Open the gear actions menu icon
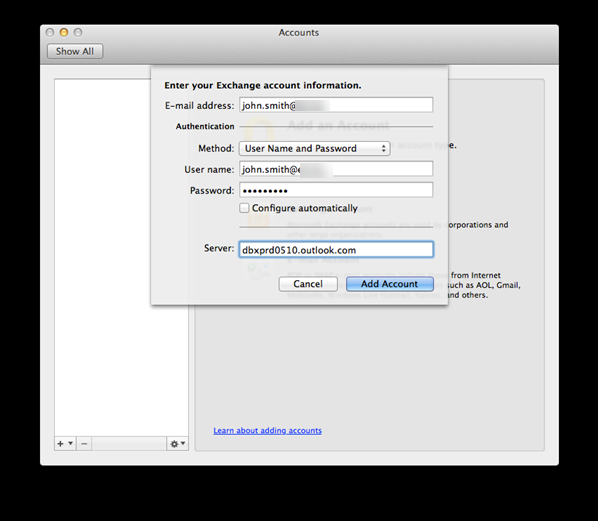 [174, 444]
